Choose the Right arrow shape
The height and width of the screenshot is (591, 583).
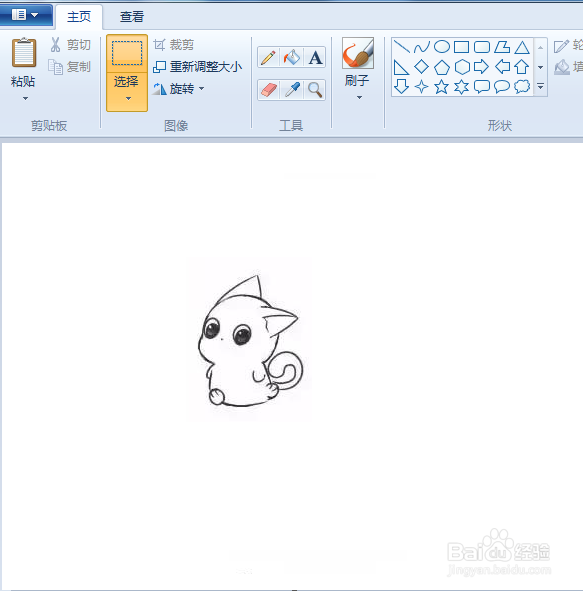(x=481, y=67)
